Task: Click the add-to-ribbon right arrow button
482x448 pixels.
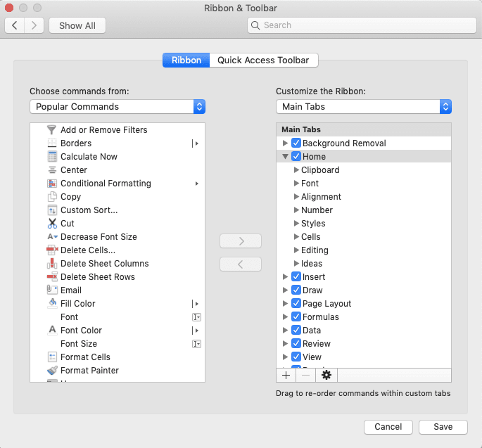Action: [x=241, y=241]
